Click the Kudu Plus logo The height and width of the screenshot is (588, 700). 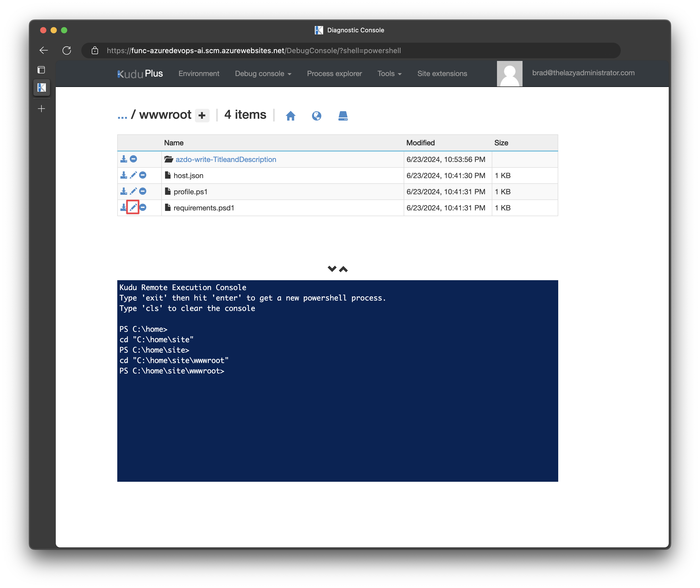coord(140,74)
